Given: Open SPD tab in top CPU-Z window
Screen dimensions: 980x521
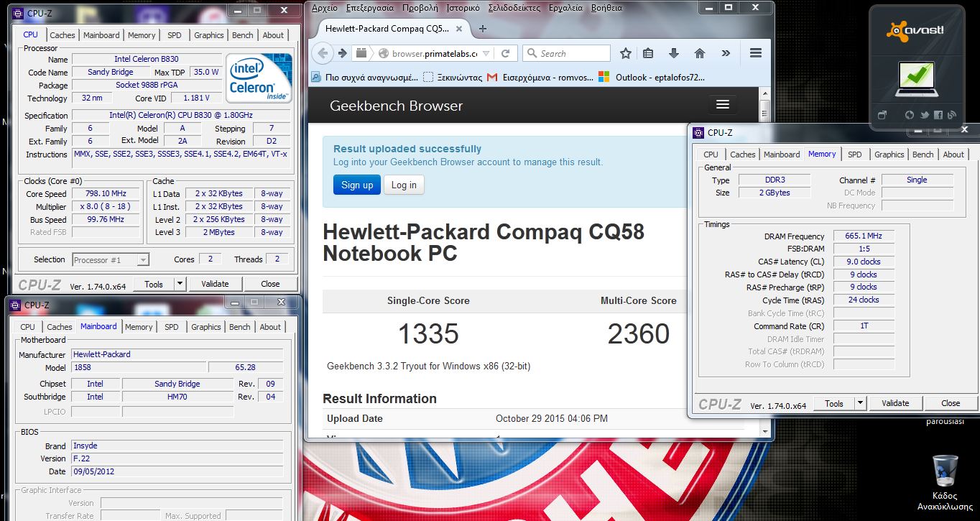Looking at the screenshot, I should (175, 34).
